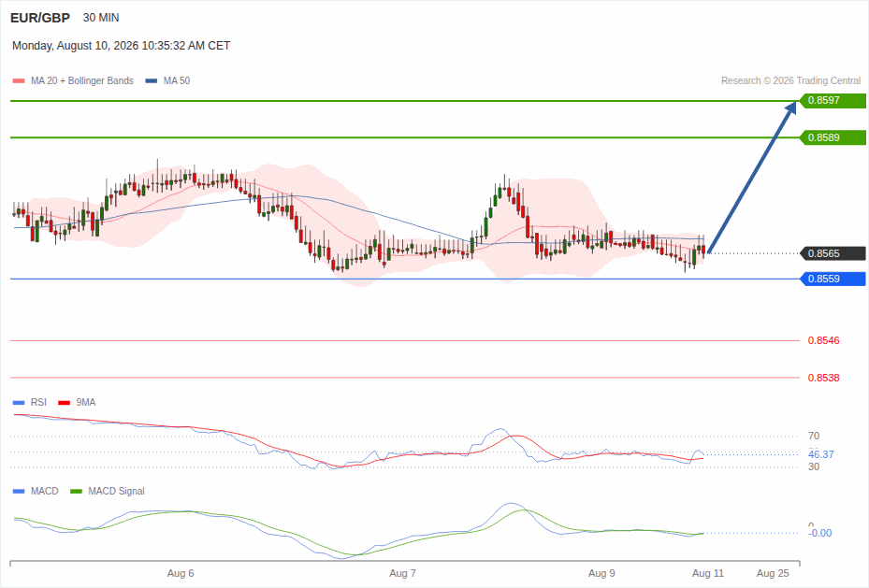The width and height of the screenshot is (869, 588).
Task: Click the 0.8565 current price tag
Action: tap(833, 253)
